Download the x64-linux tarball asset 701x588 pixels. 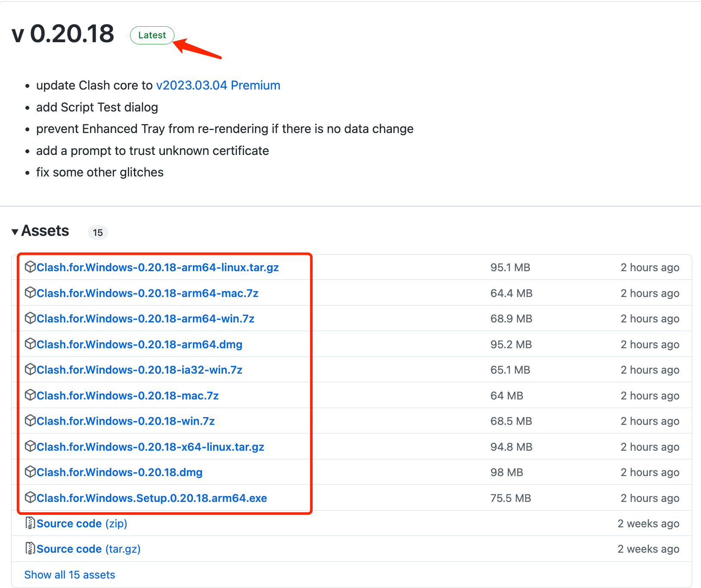(151, 447)
